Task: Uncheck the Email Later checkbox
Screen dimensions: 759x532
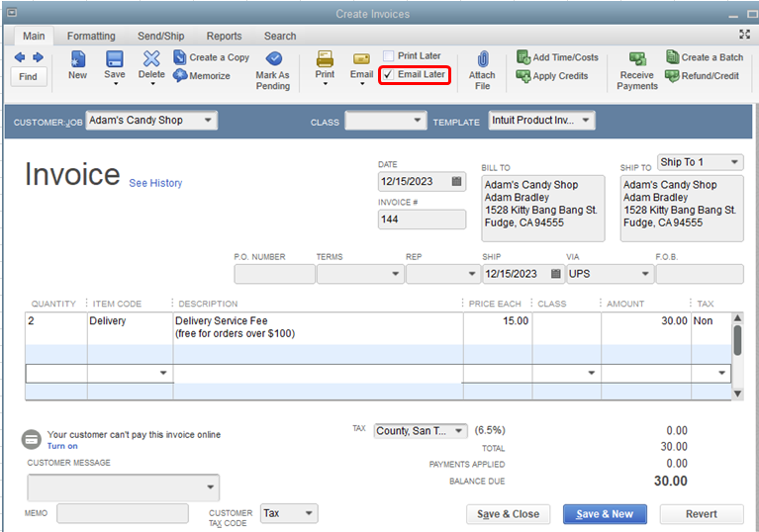Action: [x=388, y=74]
